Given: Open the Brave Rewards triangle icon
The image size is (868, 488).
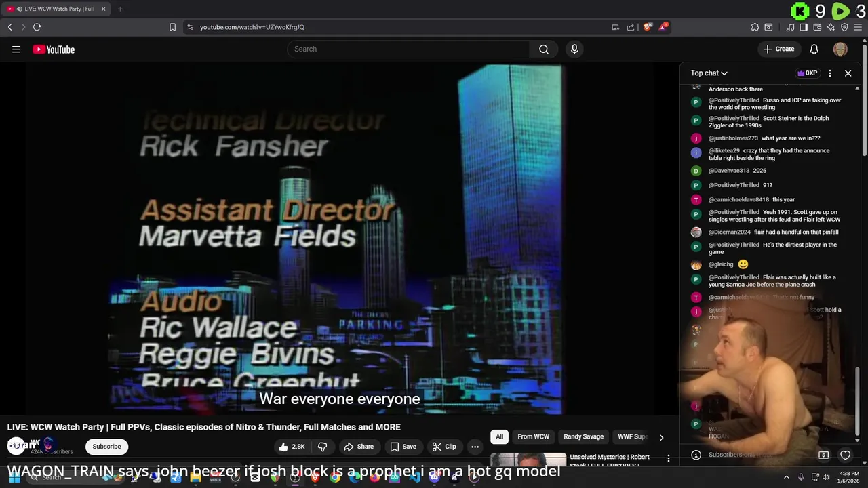Looking at the screenshot, I should pos(663,27).
